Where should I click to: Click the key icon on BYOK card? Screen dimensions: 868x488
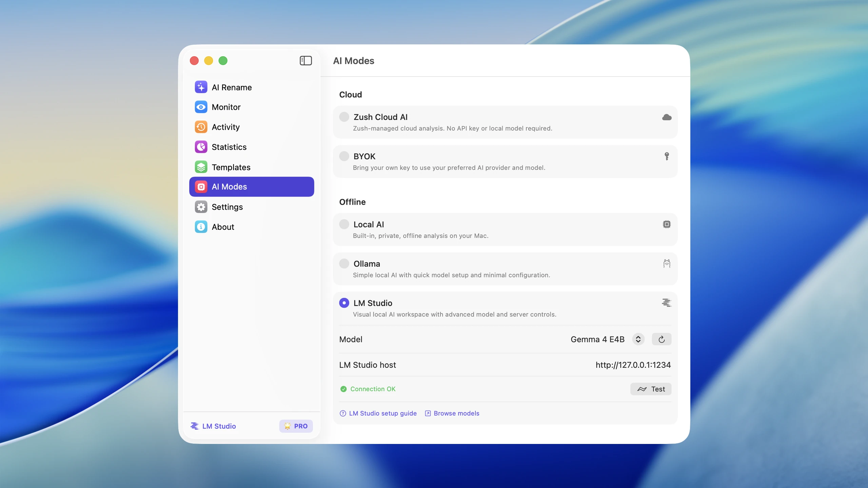pos(667,156)
